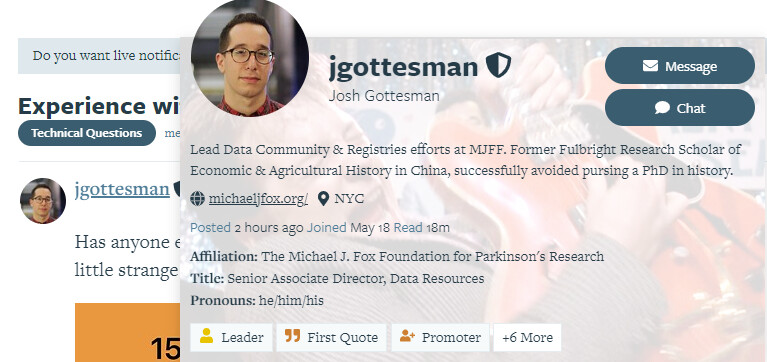Click the orange First Quote quotation icon

tap(292, 336)
